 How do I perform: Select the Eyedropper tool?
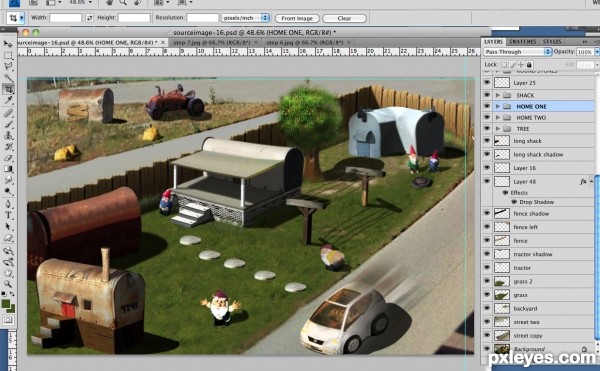(8, 101)
